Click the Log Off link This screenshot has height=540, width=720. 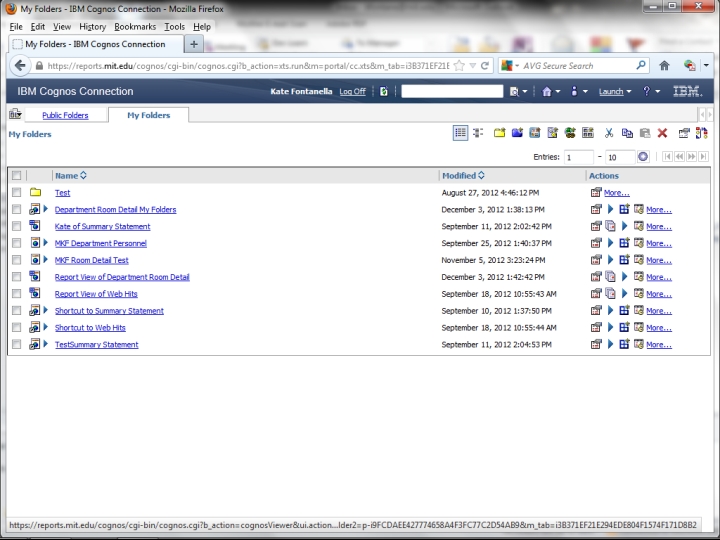352,91
